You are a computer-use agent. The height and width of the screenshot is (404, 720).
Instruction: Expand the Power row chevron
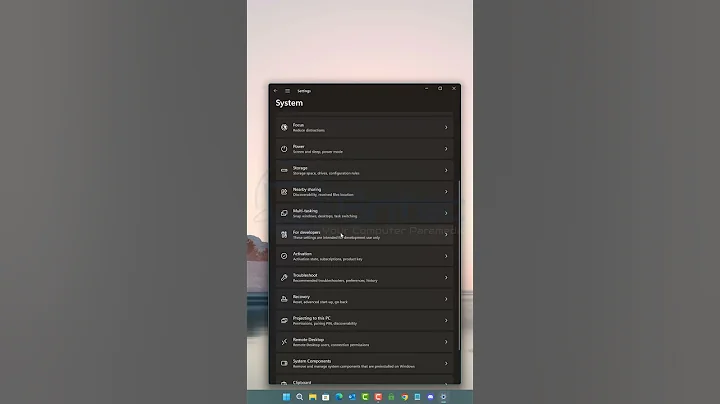click(x=446, y=149)
